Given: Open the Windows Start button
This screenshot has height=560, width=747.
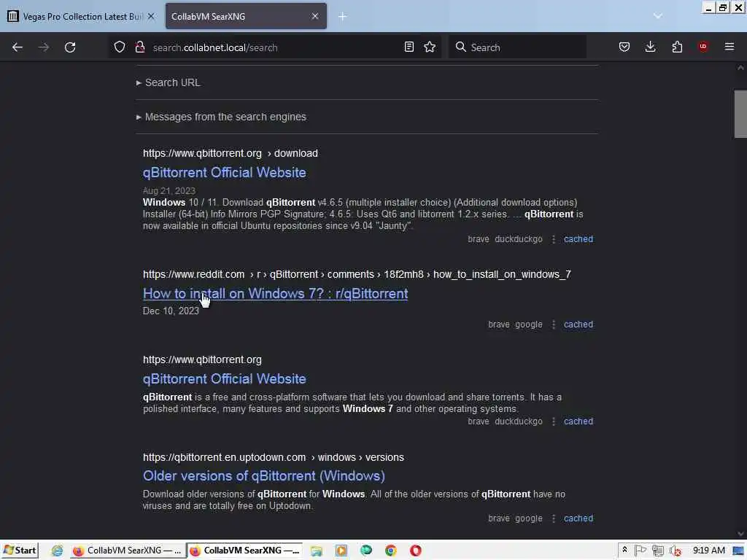Looking at the screenshot, I should coord(20,551).
